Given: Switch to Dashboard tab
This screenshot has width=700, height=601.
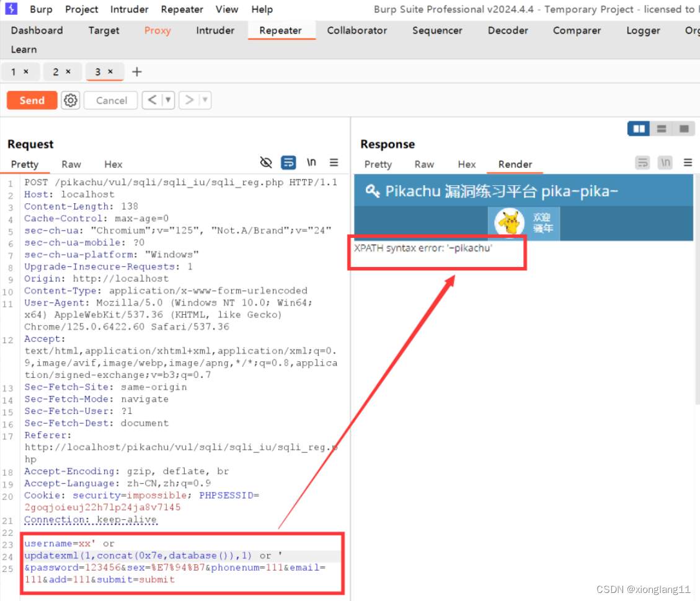Looking at the screenshot, I should click(37, 30).
